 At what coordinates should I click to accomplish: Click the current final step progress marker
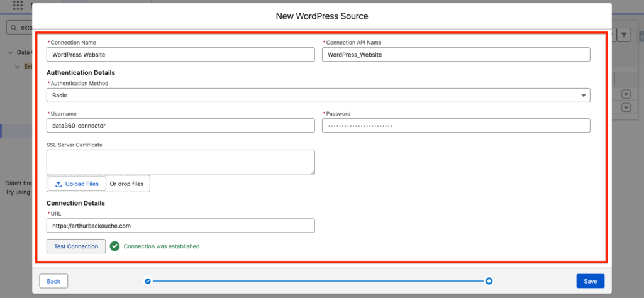point(489,281)
